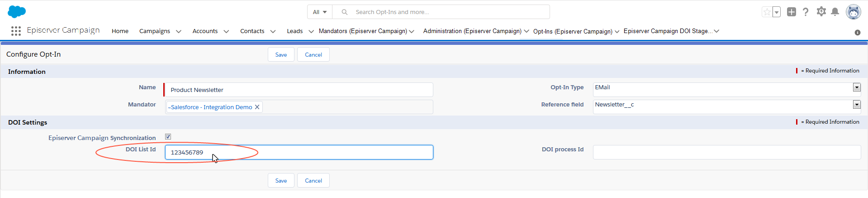The width and height of the screenshot is (868, 198).
Task: Open the setup gear icon
Action: 821,12
